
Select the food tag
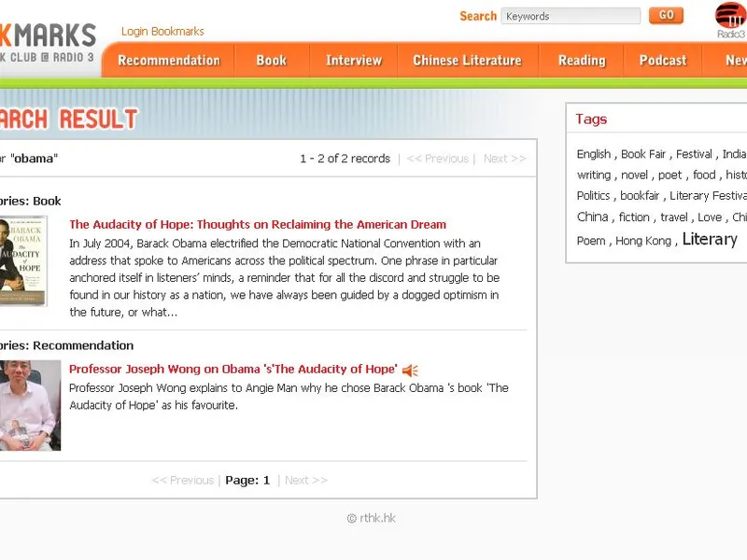tap(704, 175)
